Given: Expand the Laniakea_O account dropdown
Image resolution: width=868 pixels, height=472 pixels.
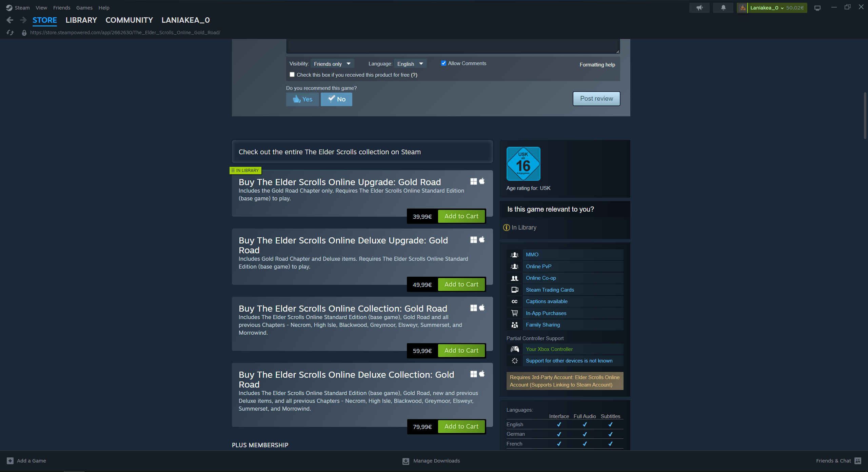Looking at the screenshot, I should [782, 8].
